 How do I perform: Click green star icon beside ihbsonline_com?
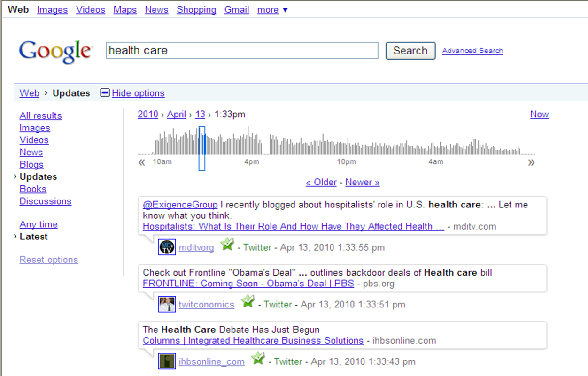(258, 359)
